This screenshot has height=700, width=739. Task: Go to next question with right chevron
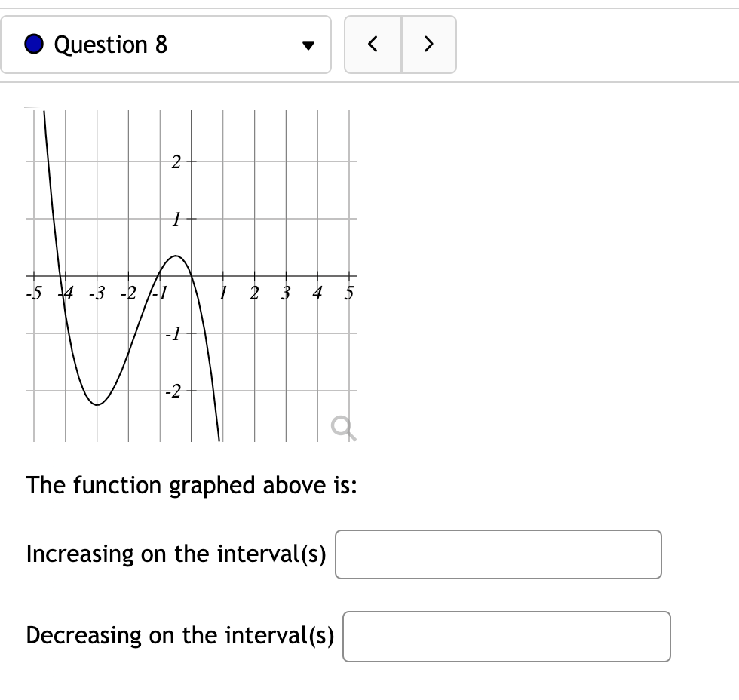click(x=428, y=45)
